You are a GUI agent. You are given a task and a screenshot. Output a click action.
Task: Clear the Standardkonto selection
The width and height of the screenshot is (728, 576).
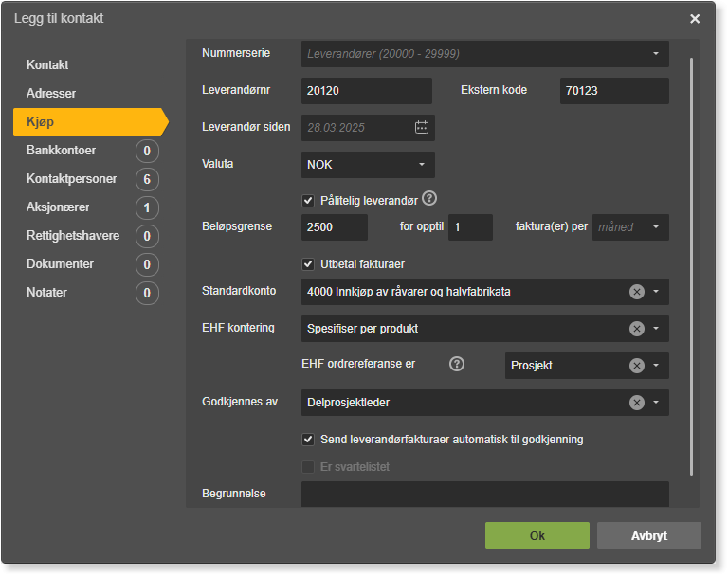click(x=637, y=292)
